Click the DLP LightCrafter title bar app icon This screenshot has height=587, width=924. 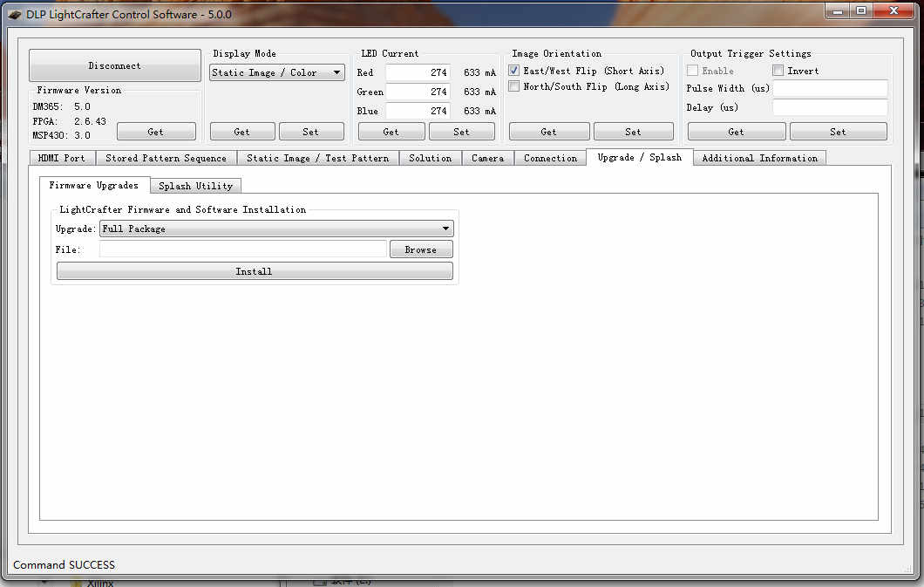(15, 14)
